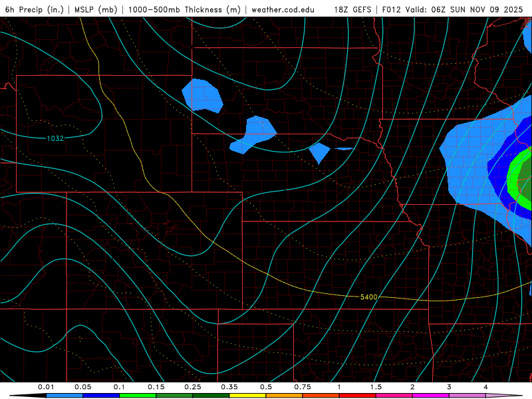Select the medium green 0.15–0.25 swatch

coord(174,396)
